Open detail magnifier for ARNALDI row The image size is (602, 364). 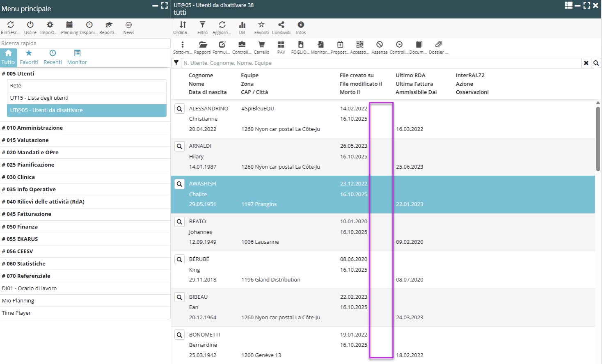(179, 146)
